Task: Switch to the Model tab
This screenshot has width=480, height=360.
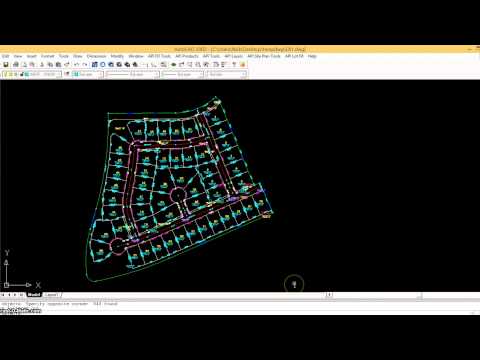Action: point(34,295)
